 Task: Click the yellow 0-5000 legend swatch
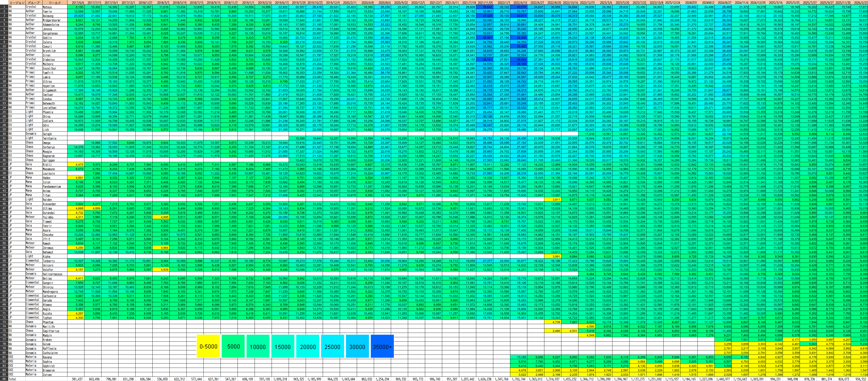(x=208, y=346)
